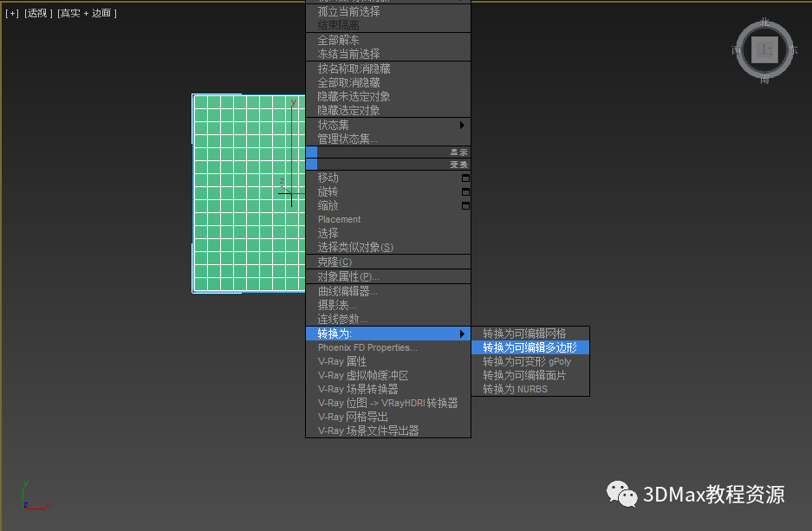Click the ViewCube east label 东

pos(793,50)
